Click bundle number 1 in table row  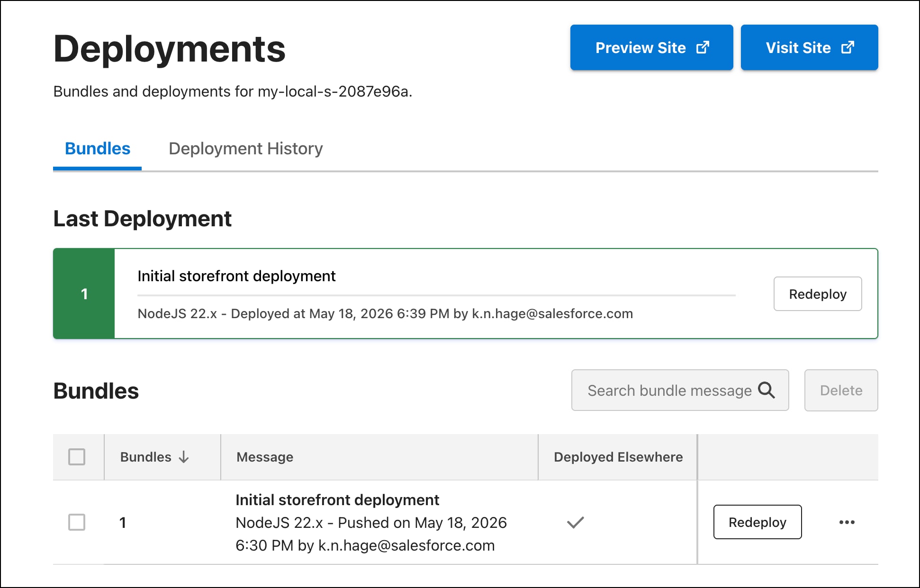[122, 523]
